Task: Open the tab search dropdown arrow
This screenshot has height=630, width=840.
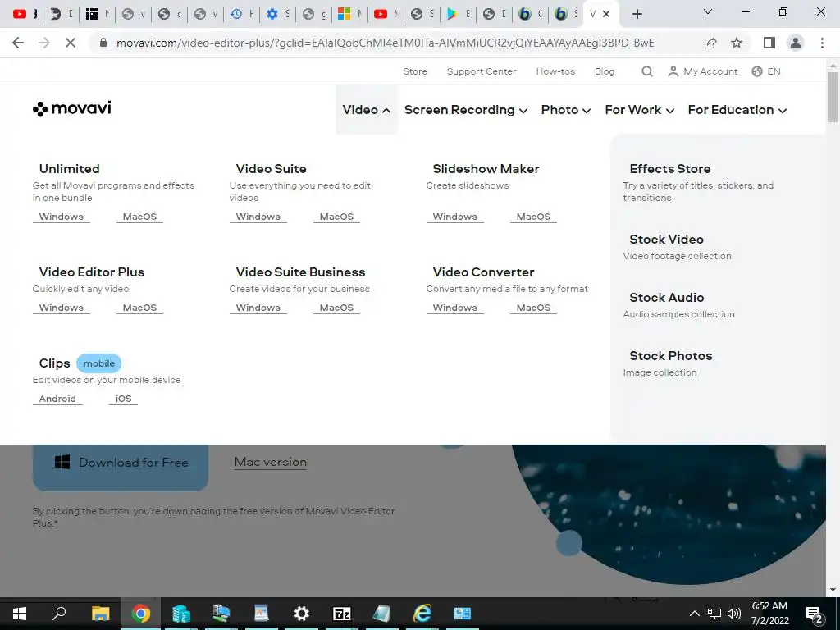Action: (x=708, y=11)
